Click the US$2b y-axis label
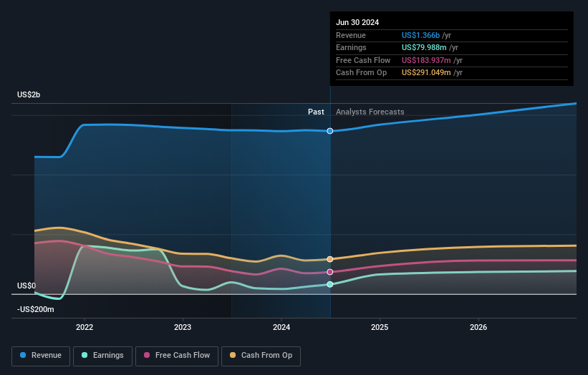This screenshot has width=588, height=375. (x=29, y=94)
